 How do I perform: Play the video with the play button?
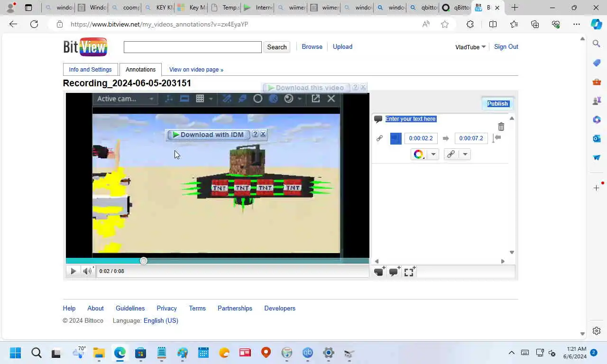tap(73, 271)
